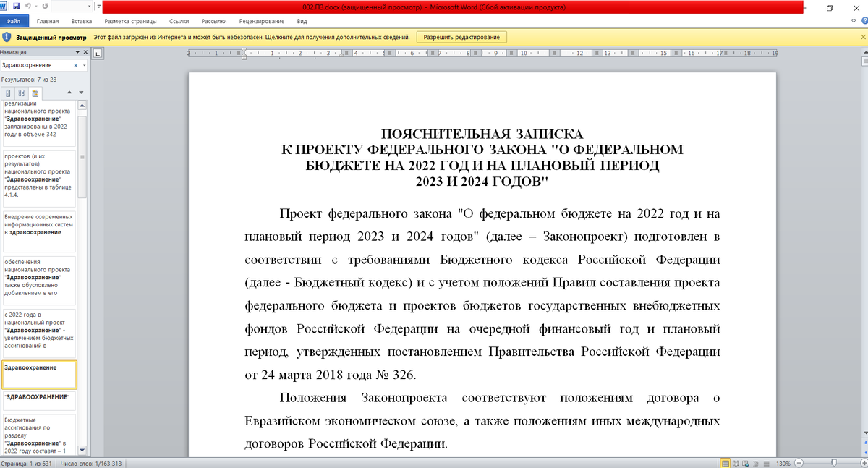
Task: Select the search results browse tab
Action: click(x=35, y=93)
